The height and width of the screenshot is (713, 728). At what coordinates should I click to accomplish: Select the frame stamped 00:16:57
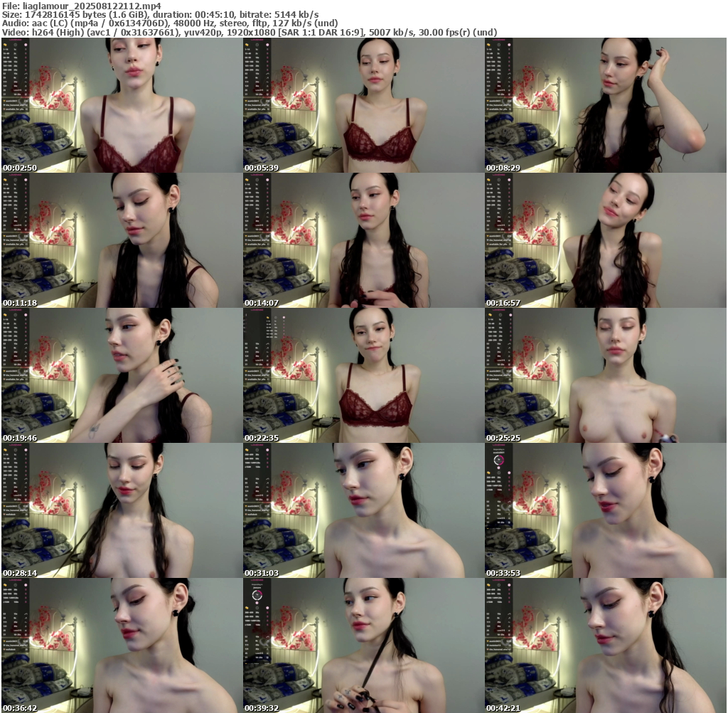coord(606,240)
